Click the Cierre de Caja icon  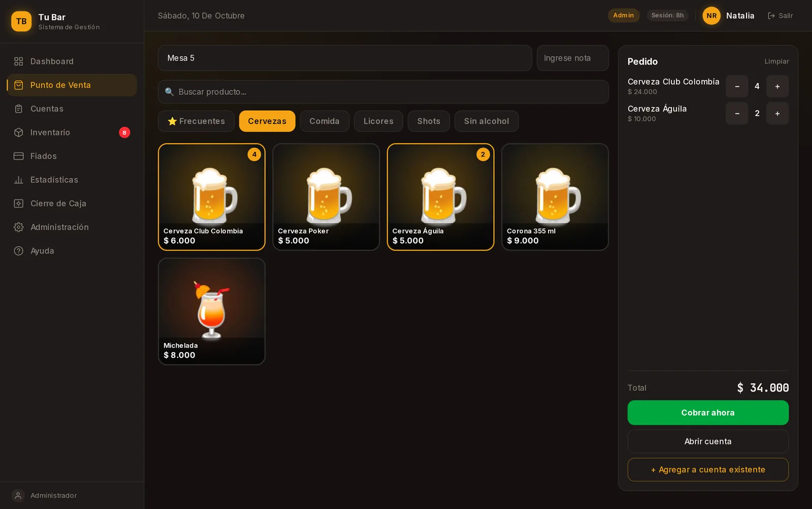coord(19,203)
